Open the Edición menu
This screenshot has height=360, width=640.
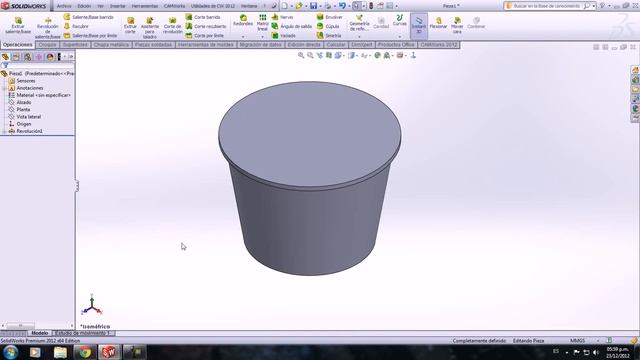click(84, 6)
